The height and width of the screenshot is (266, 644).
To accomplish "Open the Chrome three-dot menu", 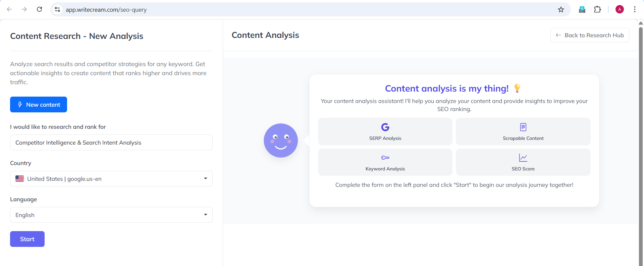I will 635,9.
